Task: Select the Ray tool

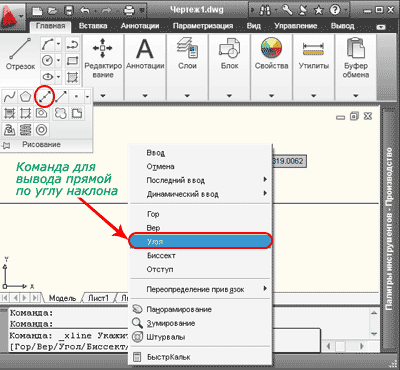Action: point(61,97)
